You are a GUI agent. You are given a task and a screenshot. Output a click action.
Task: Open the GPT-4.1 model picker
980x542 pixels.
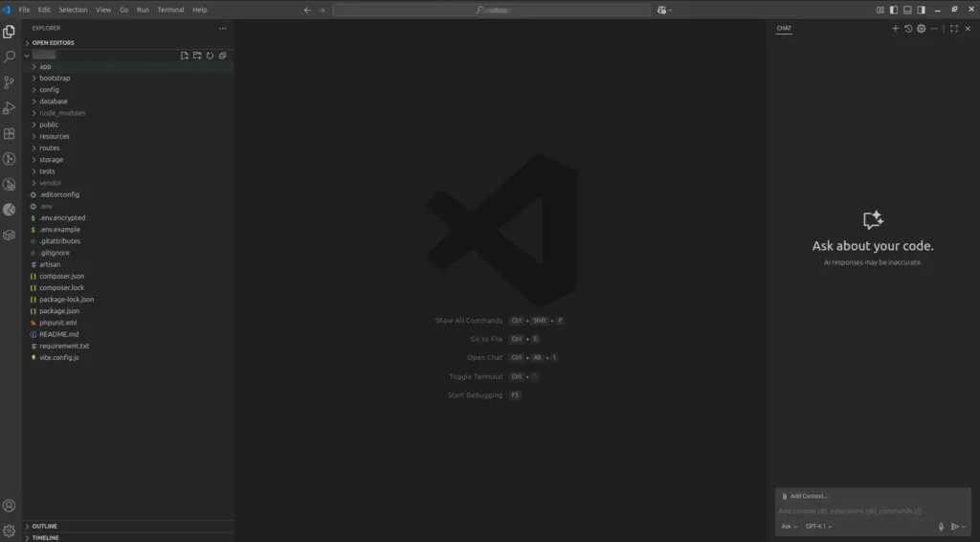click(x=818, y=527)
